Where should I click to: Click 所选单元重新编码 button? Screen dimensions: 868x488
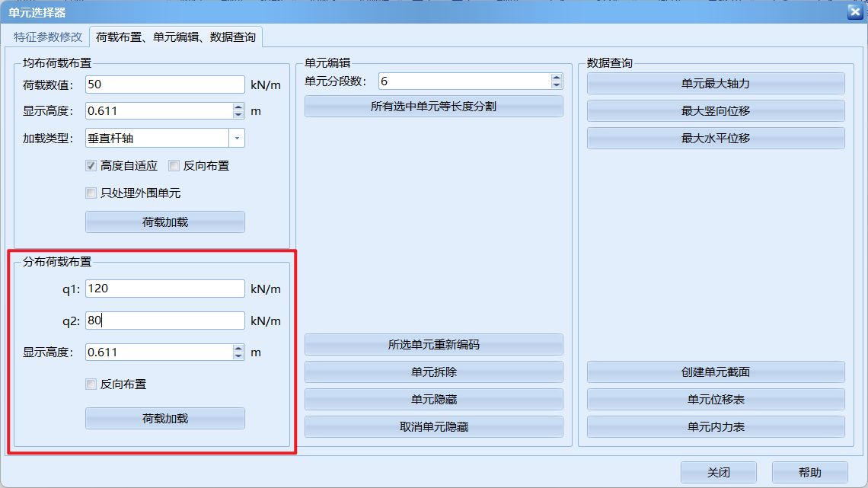(433, 345)
